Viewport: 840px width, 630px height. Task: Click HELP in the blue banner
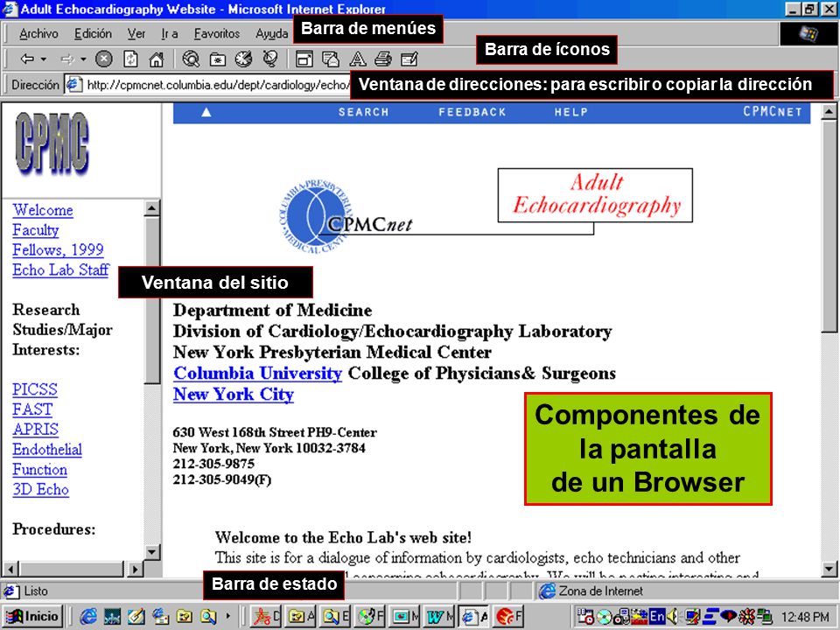pyautogui.click(x=571, y=113)
